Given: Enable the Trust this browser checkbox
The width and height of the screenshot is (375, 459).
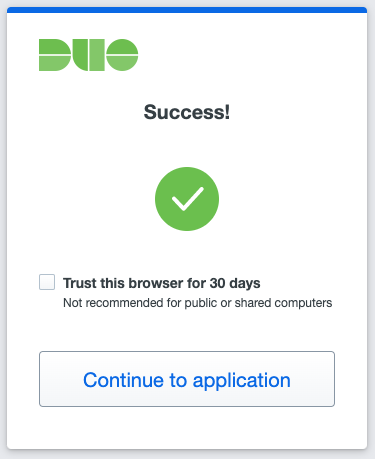Looking at the screenshot, I should [47, 282].
